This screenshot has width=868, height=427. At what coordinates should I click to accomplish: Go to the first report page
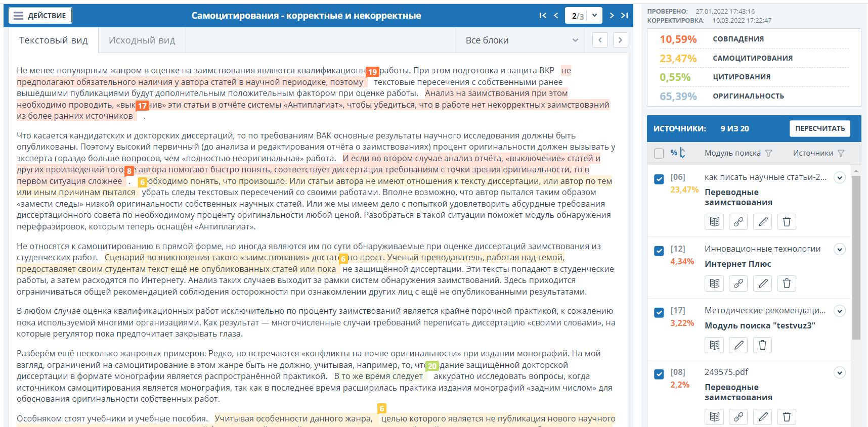click(543, 16)
